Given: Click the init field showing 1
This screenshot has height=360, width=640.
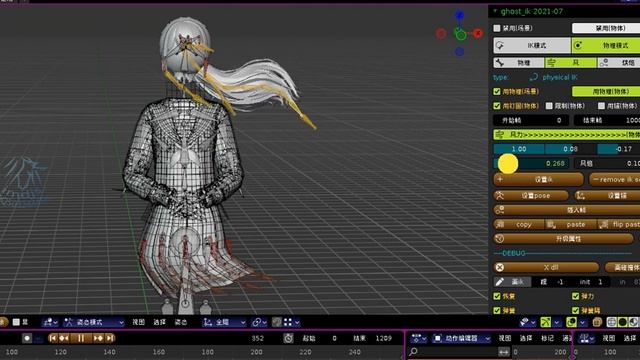Looking at the screenshot, I should 591,282.
